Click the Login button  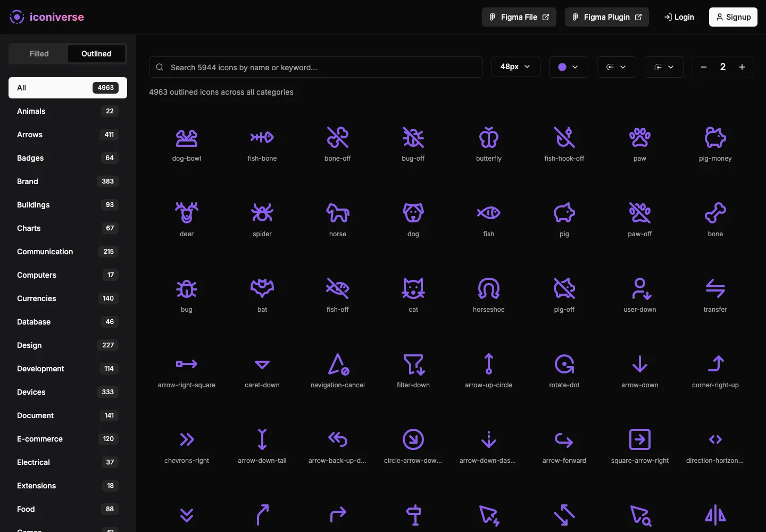(679, 17)
